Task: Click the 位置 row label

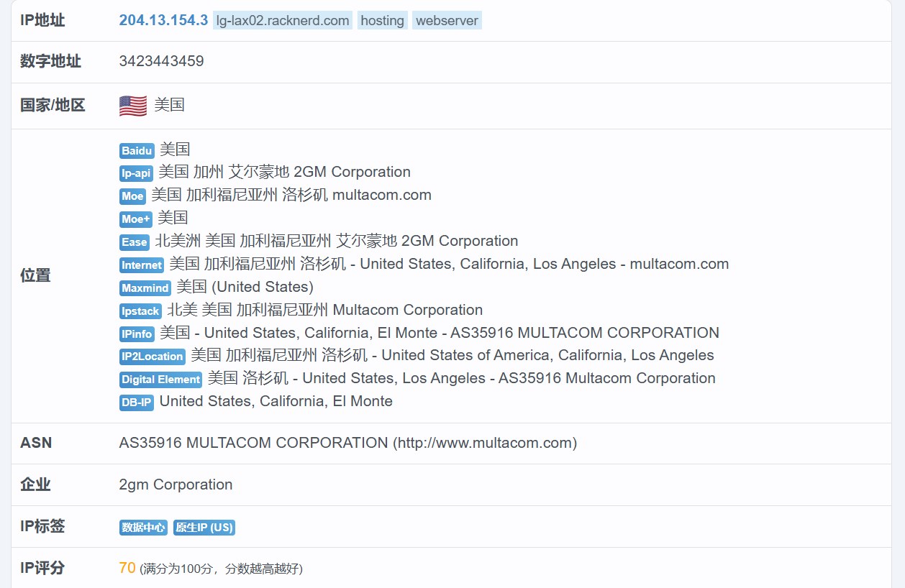Action: pyautogui.click(x=35, y=275)
